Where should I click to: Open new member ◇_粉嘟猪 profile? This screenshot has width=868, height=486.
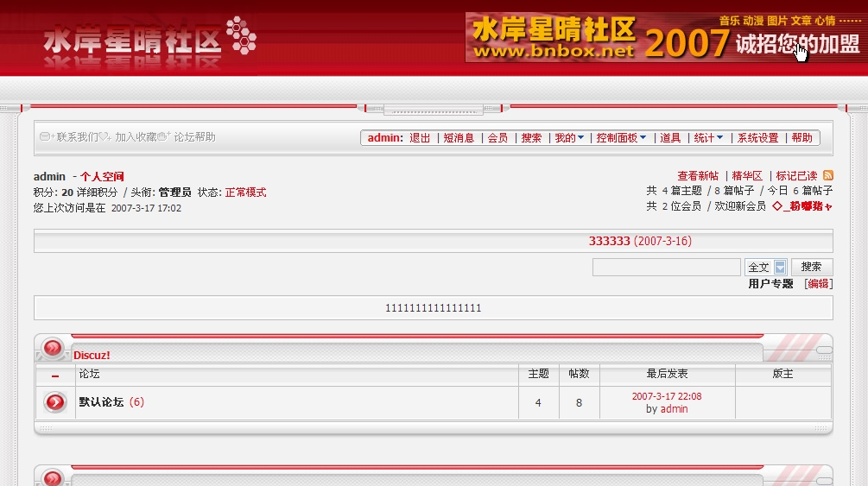point(802,206)
